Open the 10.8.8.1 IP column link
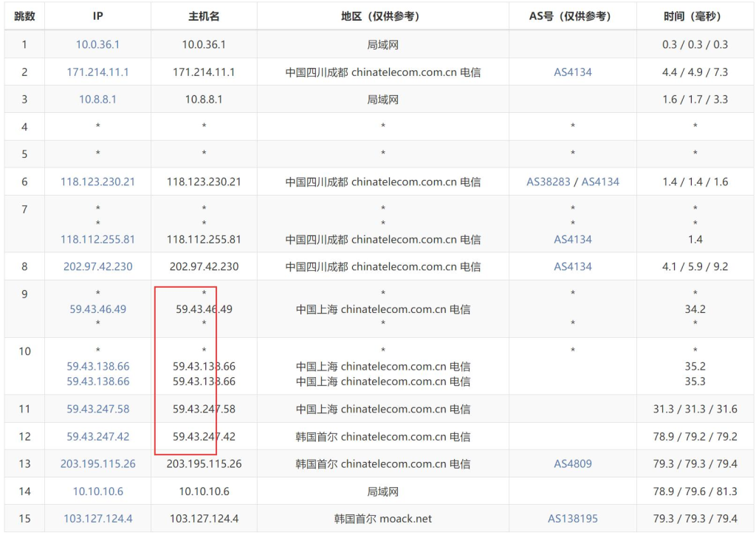 click(x=97, y=100)
